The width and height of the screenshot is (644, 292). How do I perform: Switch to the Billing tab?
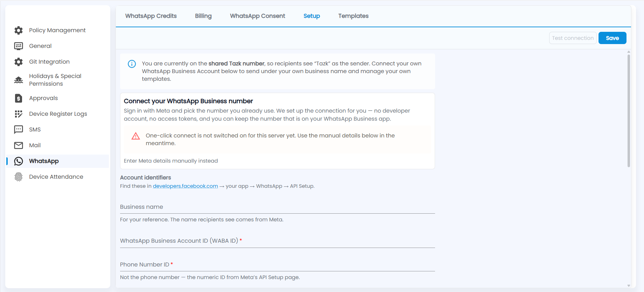tap(203, 16)
